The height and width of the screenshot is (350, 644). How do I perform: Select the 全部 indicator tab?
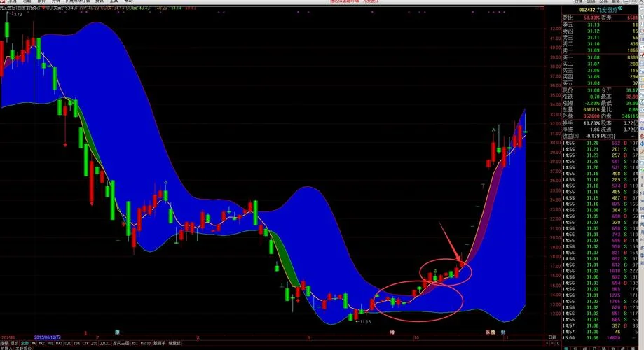click(x=25, y=343)
